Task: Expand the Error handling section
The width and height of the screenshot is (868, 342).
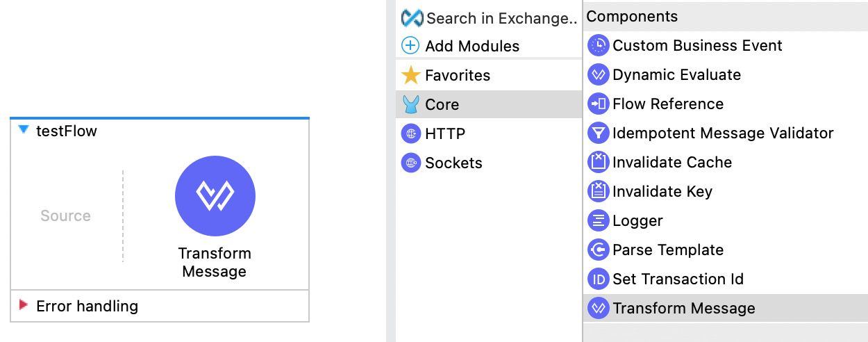Action: point(24,305)
